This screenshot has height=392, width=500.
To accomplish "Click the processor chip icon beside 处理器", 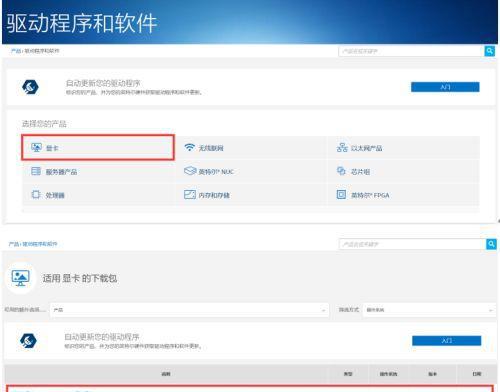I will coord(36,194).
